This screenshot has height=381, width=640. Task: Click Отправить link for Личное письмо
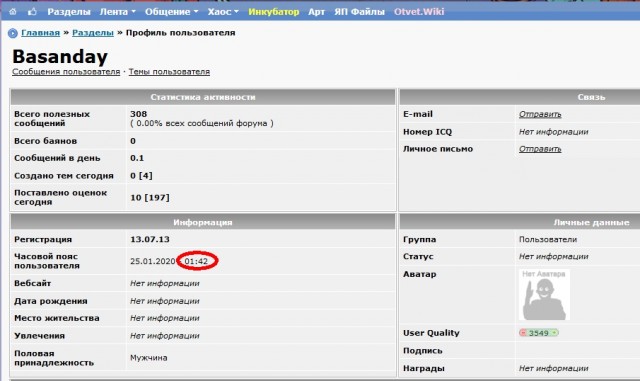540,149
